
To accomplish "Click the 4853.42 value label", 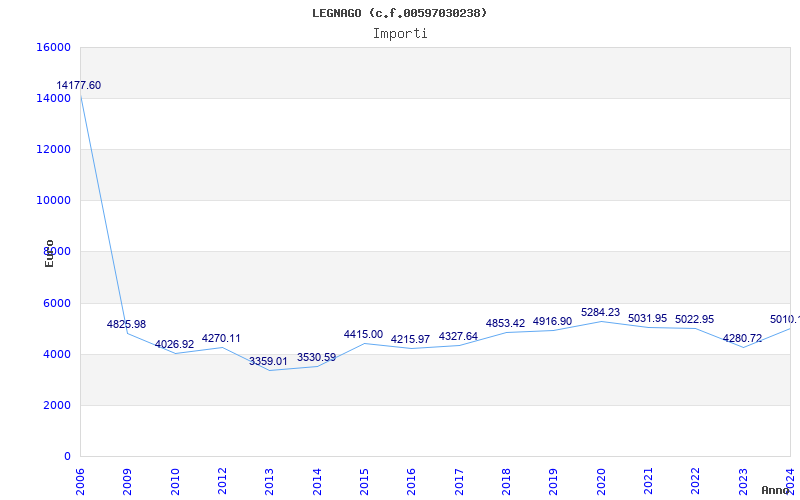I will [x=506, y=323].
